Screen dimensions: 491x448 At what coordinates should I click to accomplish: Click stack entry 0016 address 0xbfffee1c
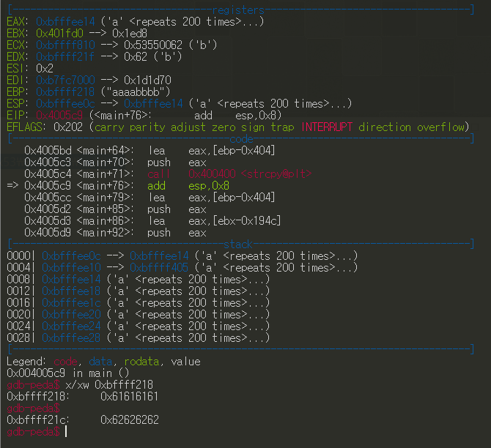coord(71,303)
